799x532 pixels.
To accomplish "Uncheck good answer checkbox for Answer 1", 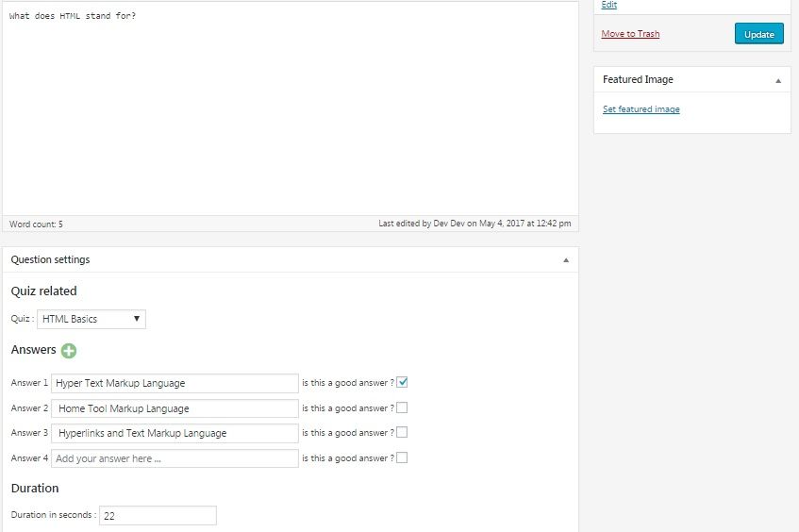I will click(402, 383).
